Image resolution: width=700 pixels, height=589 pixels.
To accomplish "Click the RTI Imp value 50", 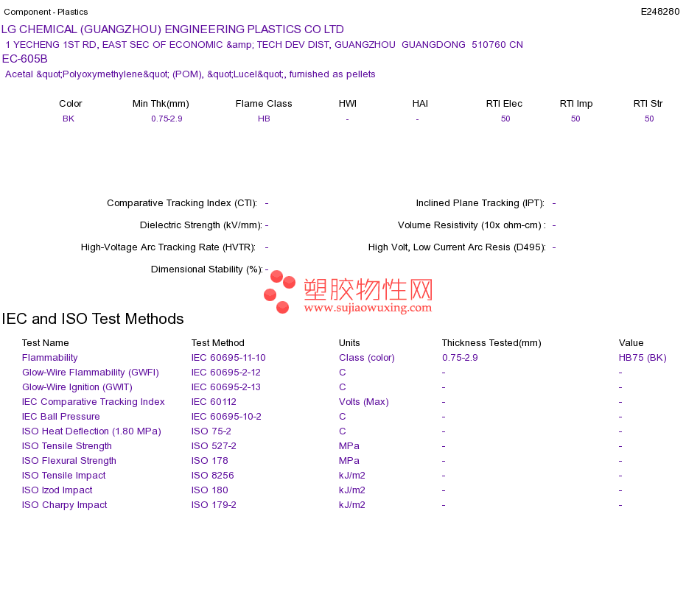I will [575, 119].
